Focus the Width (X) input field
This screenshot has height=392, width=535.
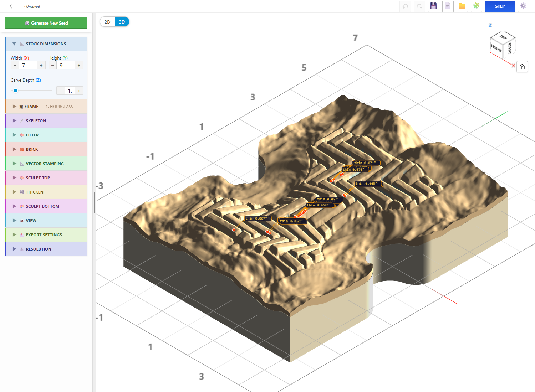pyautogui.click(x=28, y=65)
